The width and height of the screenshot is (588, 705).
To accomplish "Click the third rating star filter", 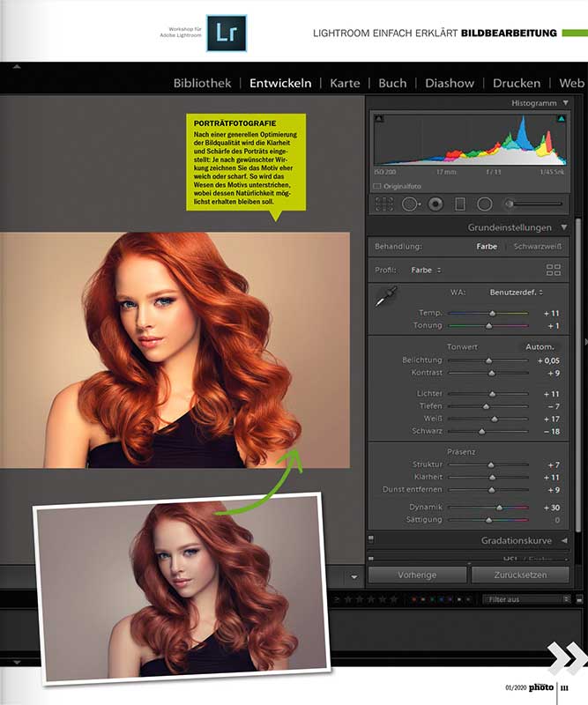I will tap(371, 599).
